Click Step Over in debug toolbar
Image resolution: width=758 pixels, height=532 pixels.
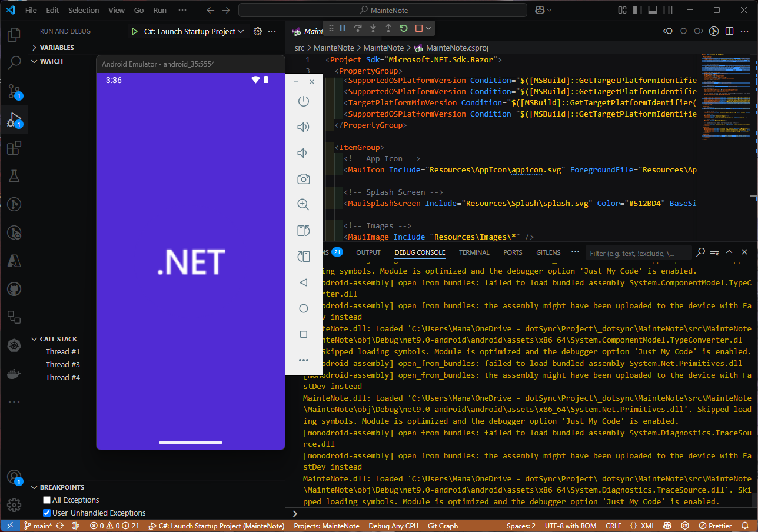[358, 28]
